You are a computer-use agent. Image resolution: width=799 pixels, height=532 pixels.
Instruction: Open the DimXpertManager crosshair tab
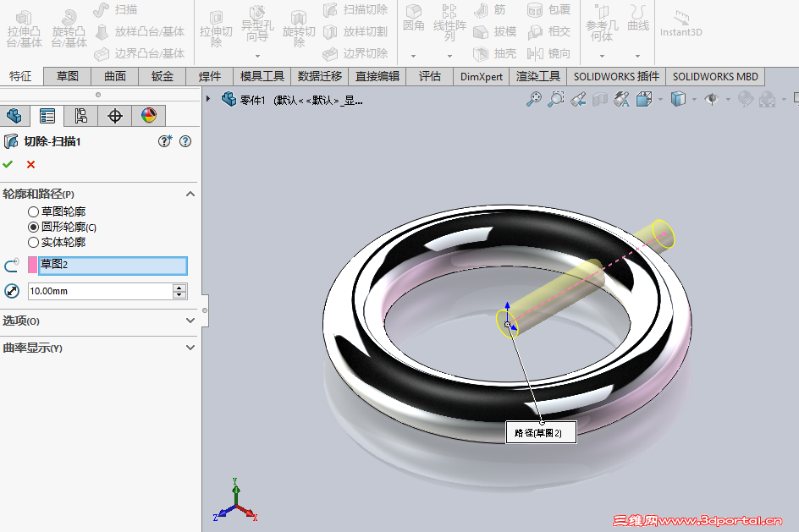pyautogui.click(x=115, y=116)
